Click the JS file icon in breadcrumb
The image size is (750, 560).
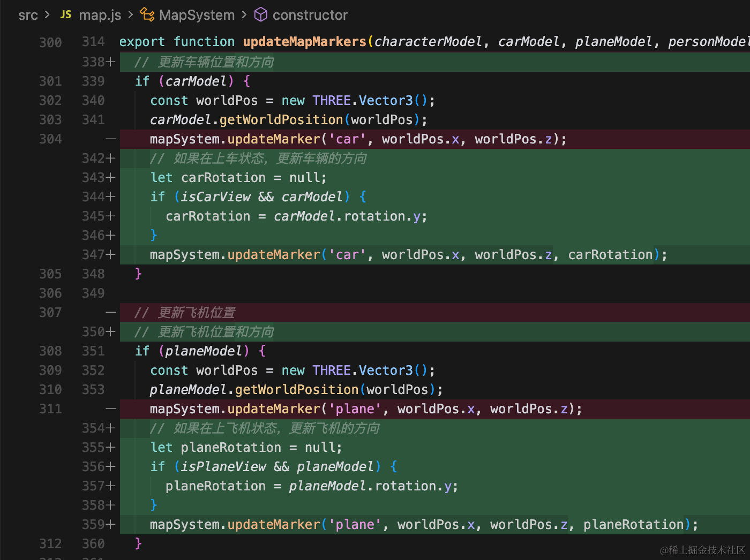coord(66,14)
